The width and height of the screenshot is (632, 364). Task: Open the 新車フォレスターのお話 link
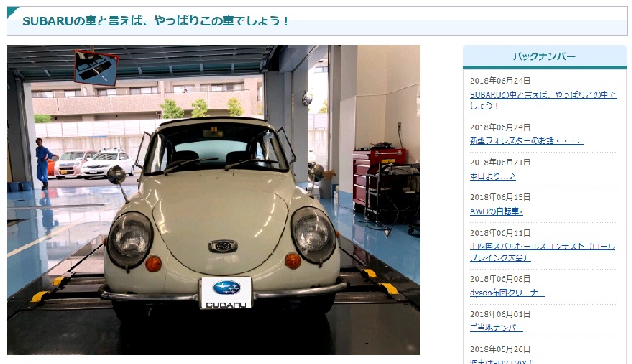click(526, 141)
